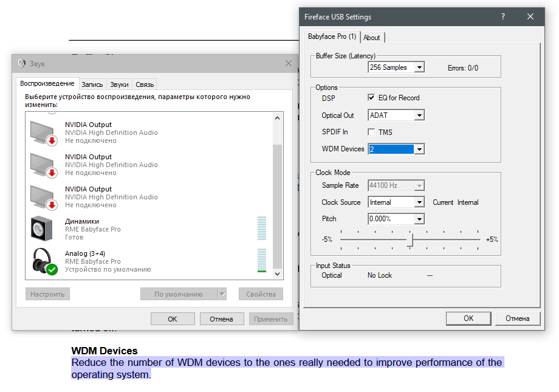The width and height of the screenshot is (559, 392).
Task: Click the Pitch slider thumb
Action: coord(410,239)
